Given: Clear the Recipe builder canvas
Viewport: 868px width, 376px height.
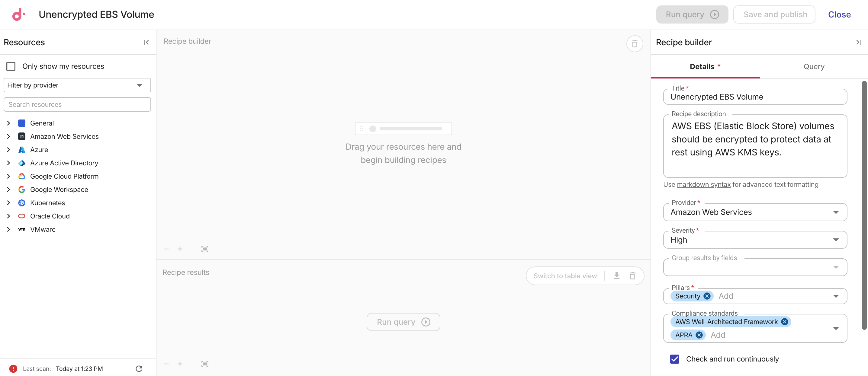Looking at the screenshot, I should click(x=635, y=43).
